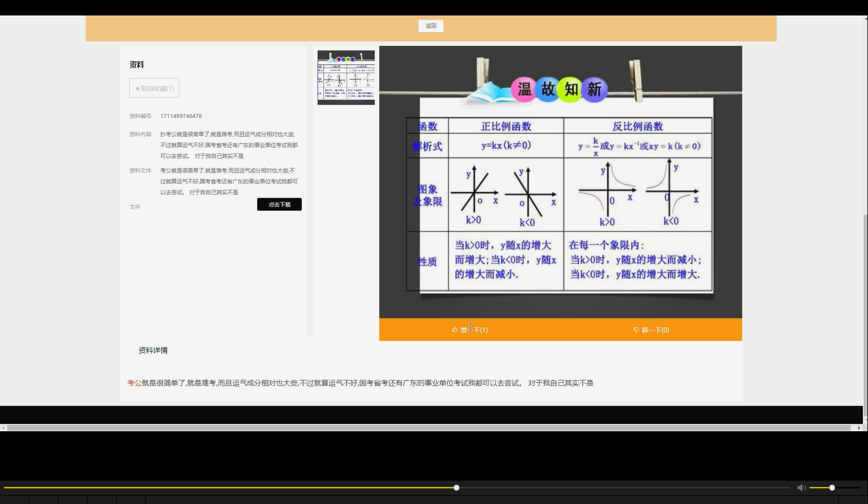Select the small table thumbnail image
Screen dimensions: 868x504
[x=346, y=78]
